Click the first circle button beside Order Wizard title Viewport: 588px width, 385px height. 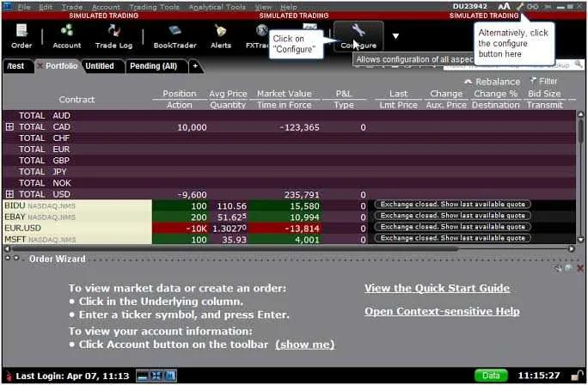pyautogui.click(x=8, y=258)
